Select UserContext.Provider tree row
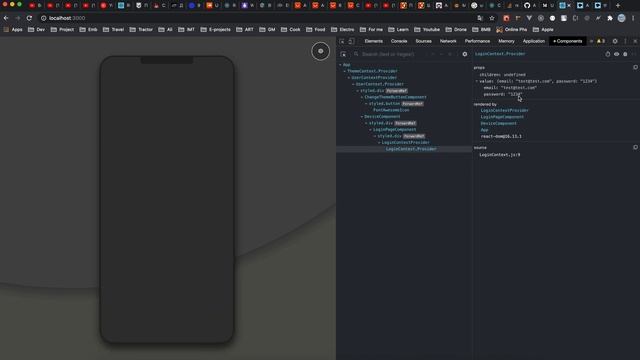This screenshot has height=360, width=640. coord(380,84)
